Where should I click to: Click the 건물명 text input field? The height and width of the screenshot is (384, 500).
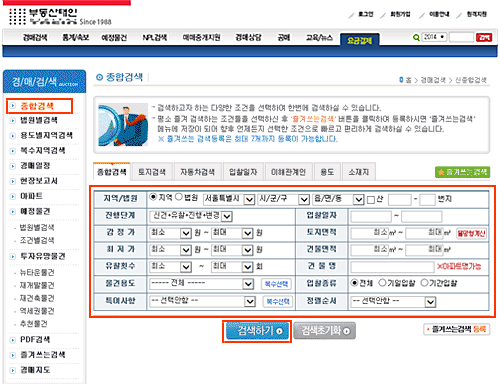pos(392,267)
